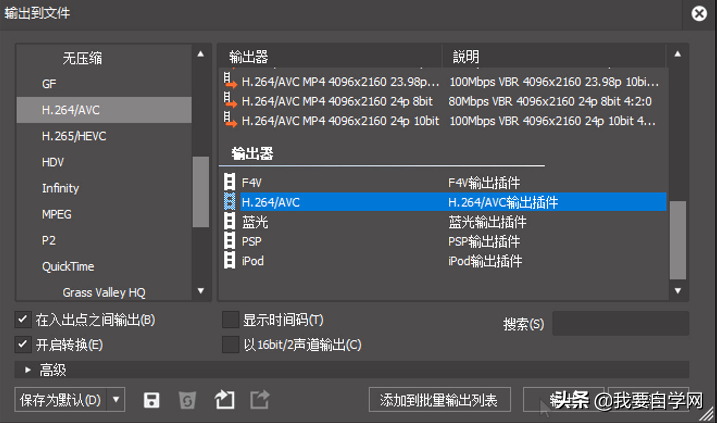The height and width of the screenshot is (423, 717).
Task: Toggle 在入出点之间输出(B) checkbox
Action: (23, 319)
